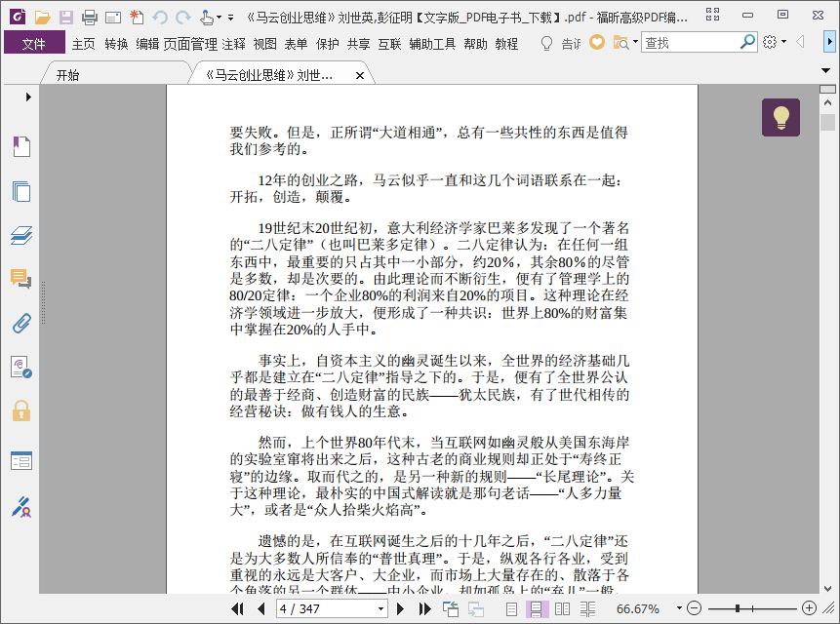Click the Print icon
840x624 pixels.
(x=90, y=18)
